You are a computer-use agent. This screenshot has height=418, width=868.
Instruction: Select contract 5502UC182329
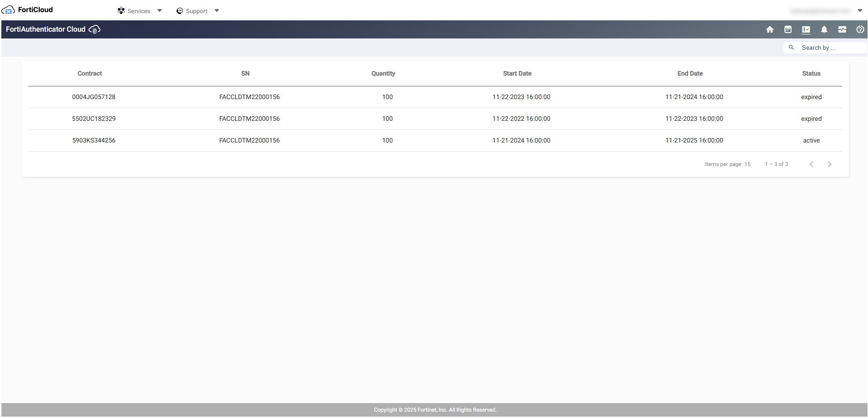94,119
